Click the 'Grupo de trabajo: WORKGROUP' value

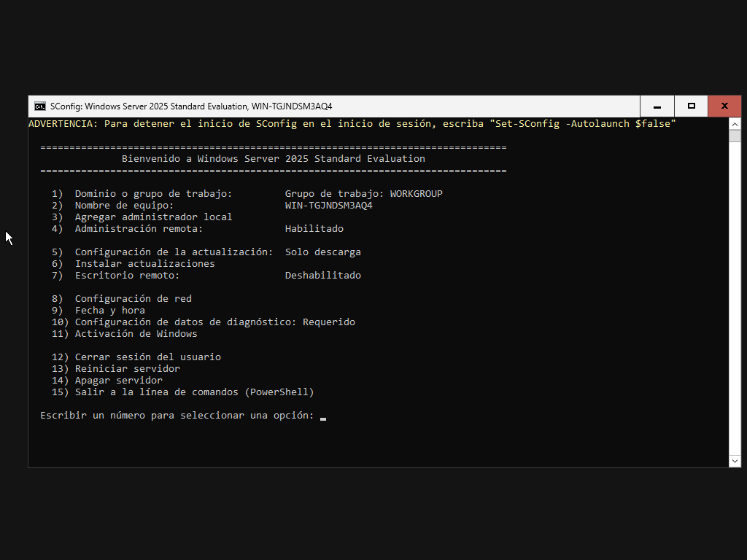[363, 194]
